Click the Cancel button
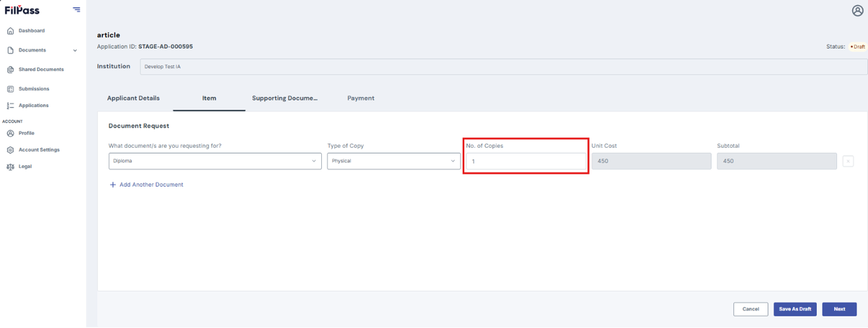 coord(751,309)
